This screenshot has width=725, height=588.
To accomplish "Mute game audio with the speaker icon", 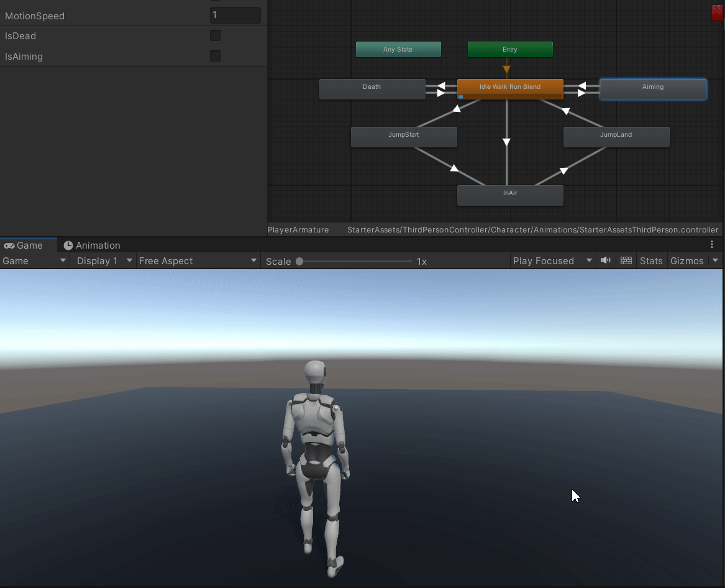I will pos(605,260).
